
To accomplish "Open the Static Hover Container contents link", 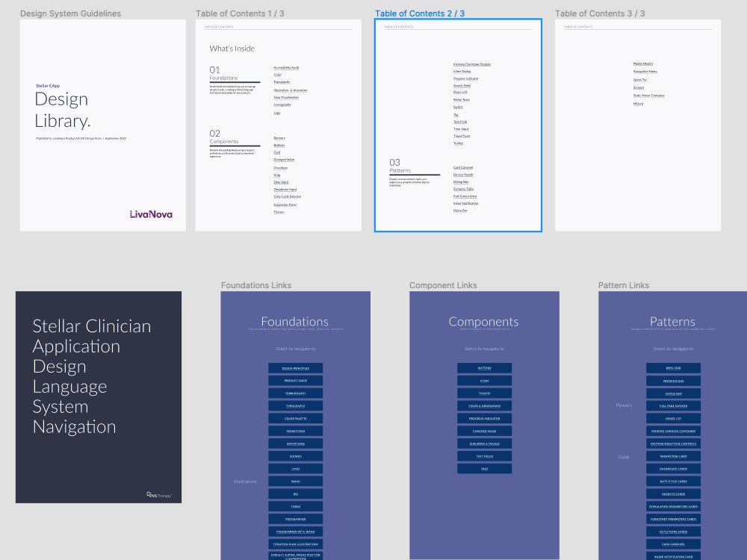I will (x=648, y=96).
